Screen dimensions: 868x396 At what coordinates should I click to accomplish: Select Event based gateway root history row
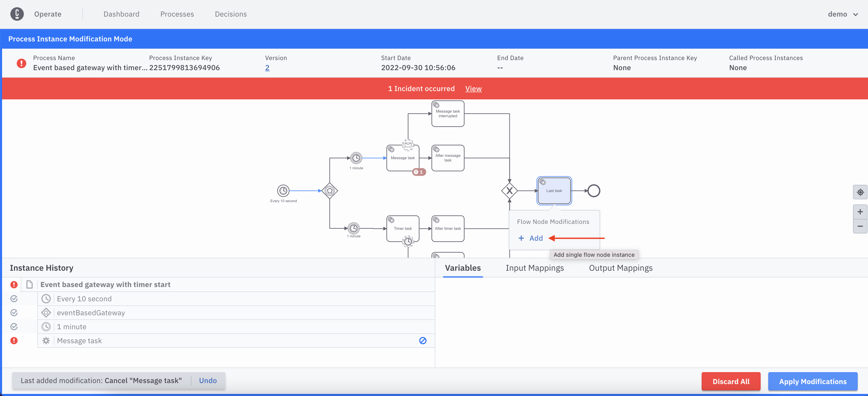(105, 284)
